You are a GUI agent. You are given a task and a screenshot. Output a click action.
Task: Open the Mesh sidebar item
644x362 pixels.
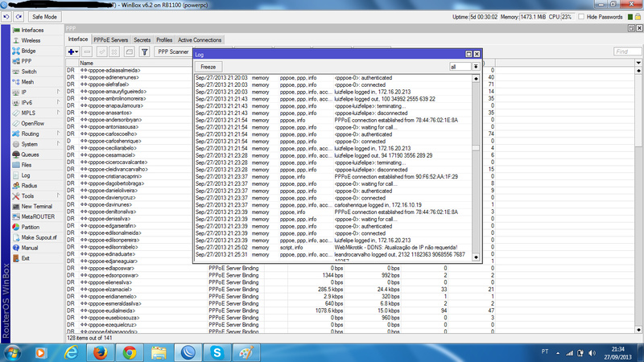tap(27, 82)
